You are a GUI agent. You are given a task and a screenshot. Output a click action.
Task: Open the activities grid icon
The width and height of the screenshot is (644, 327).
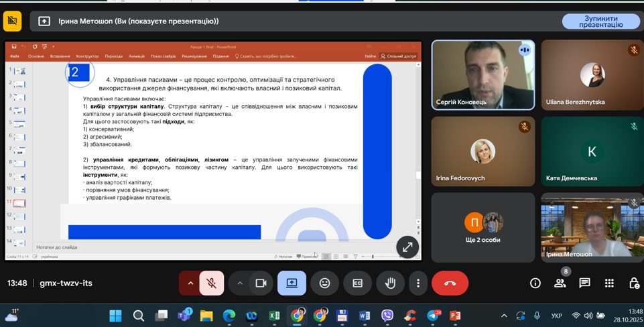click(609, 283)
